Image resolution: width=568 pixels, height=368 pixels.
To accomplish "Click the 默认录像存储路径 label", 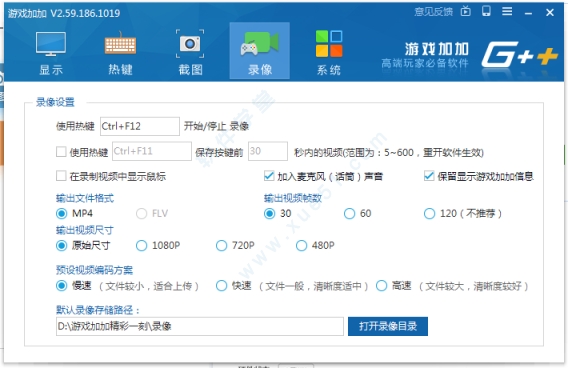I will [98, 310].
